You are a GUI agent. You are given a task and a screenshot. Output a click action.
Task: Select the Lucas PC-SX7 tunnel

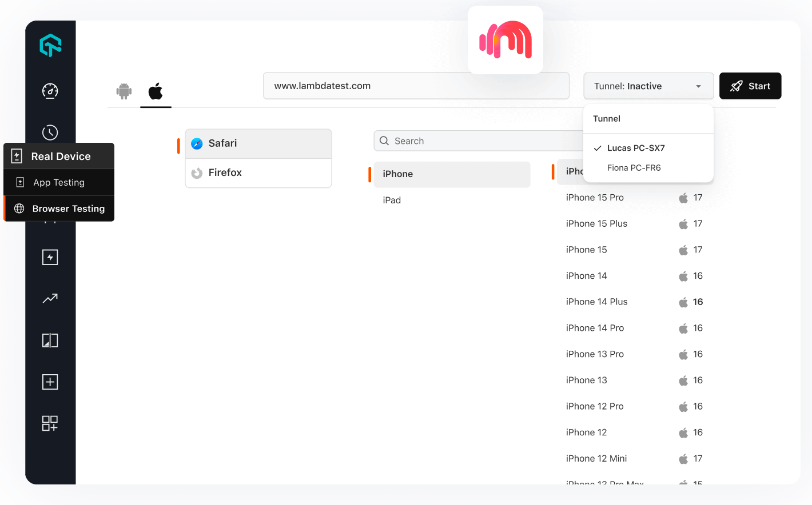[635, 147]
